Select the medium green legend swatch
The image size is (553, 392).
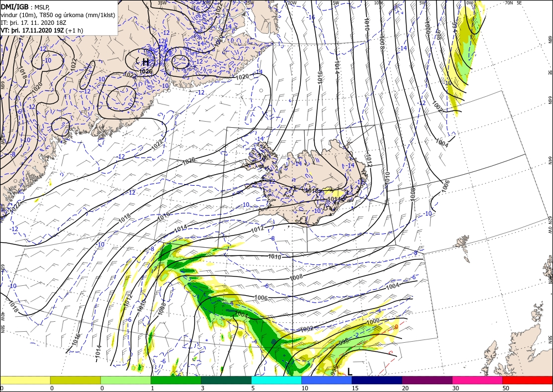[176, 380]
